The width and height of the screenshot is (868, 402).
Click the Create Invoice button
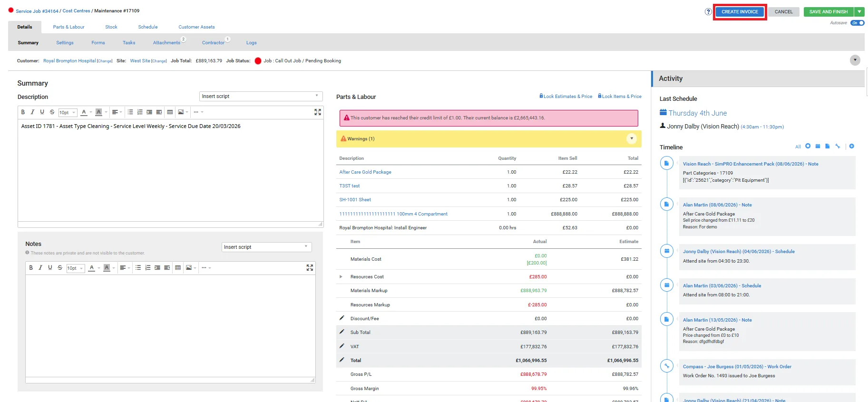pos(740,12)
